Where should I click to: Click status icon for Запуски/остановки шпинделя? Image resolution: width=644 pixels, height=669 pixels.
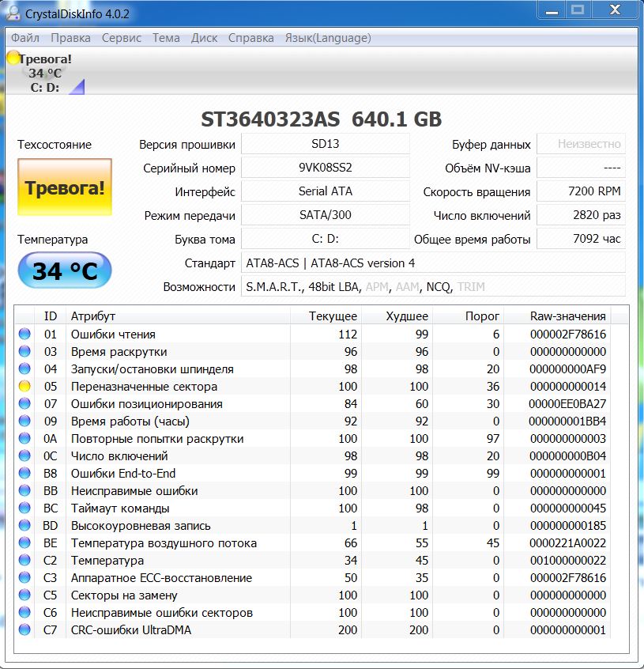tap(24, 369)
